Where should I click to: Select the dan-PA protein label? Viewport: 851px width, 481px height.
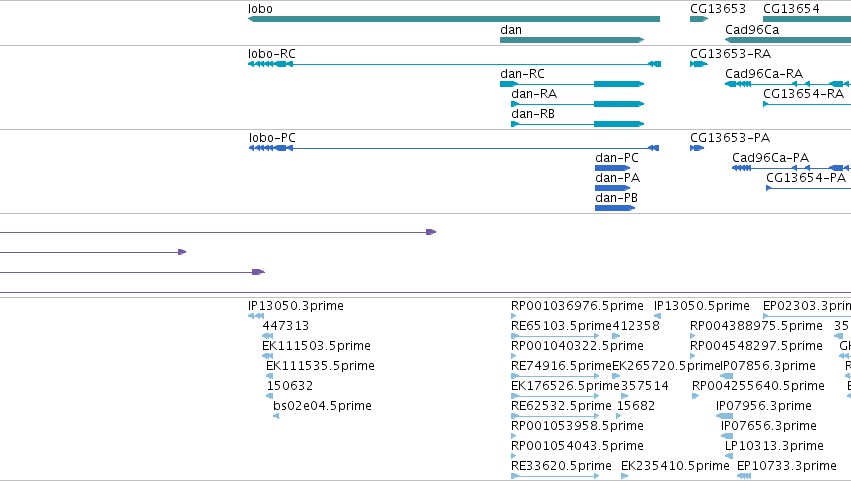617,178
